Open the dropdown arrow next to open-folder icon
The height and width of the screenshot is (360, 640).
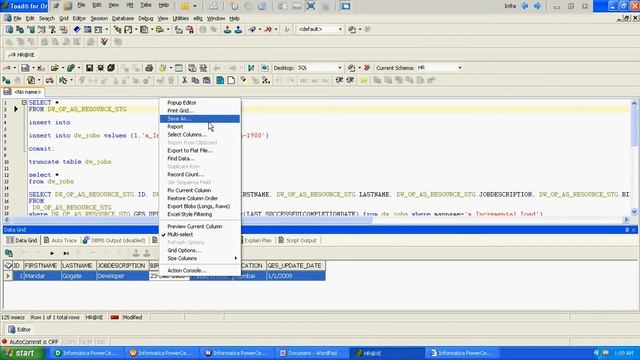[62, 68]
